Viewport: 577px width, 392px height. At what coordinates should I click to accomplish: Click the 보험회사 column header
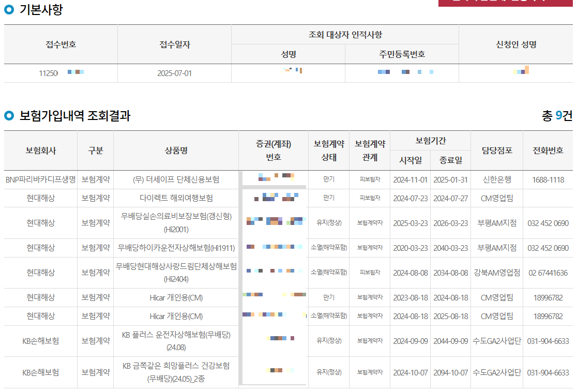tap(40, 150)
